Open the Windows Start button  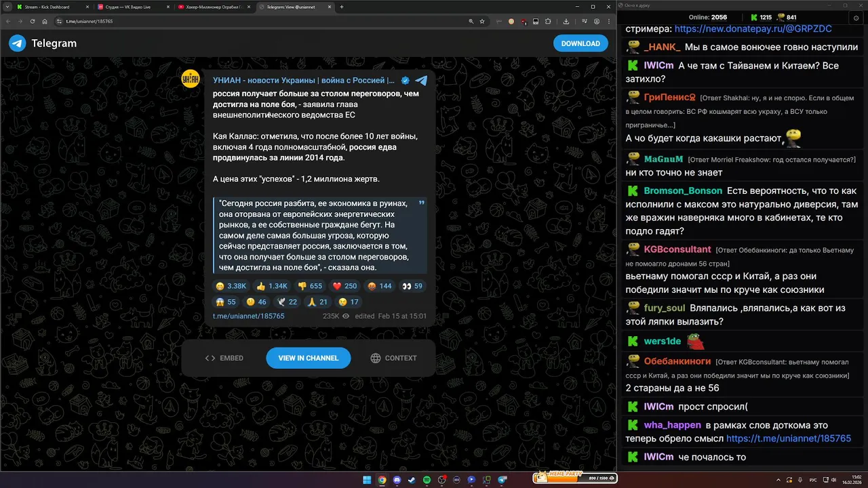[x=367, y=479]
